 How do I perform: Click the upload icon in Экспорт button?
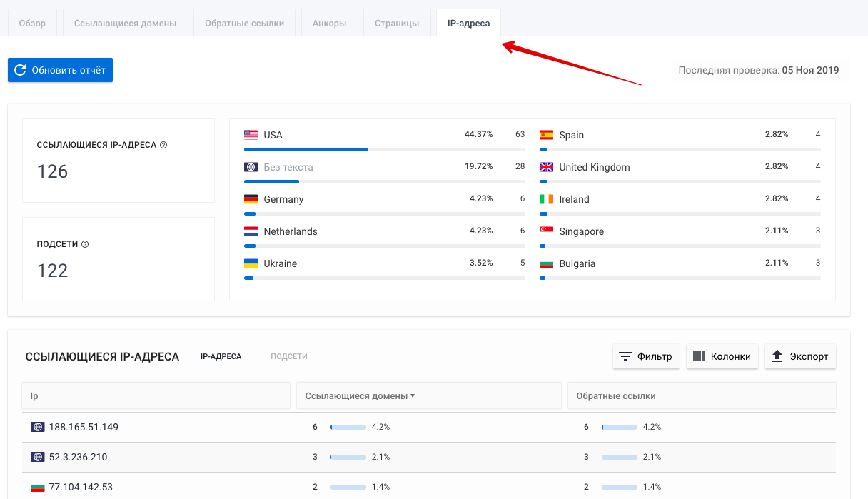point(777,356)
